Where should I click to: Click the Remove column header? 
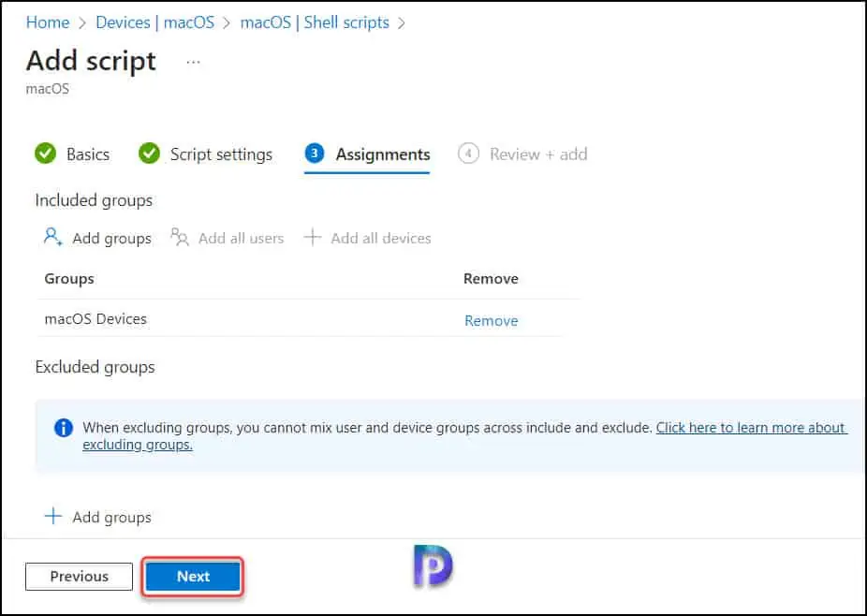(x=491, y=279)
